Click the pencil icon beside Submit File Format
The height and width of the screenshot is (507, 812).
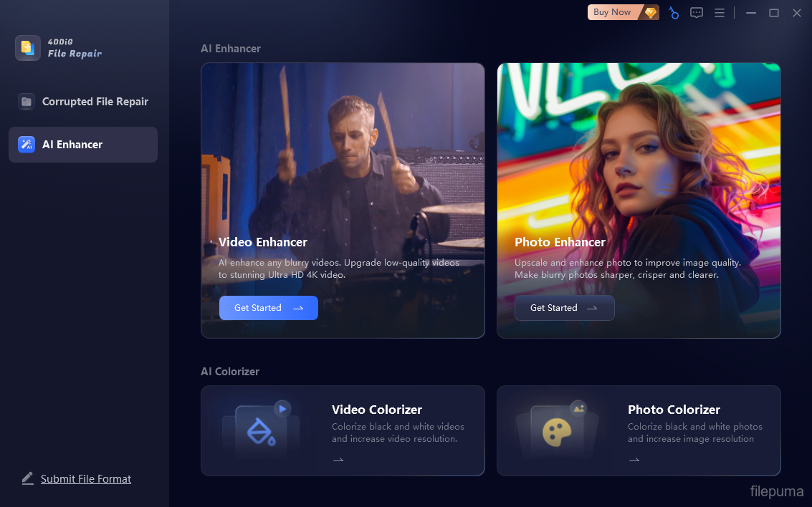(x=28, y=478)
